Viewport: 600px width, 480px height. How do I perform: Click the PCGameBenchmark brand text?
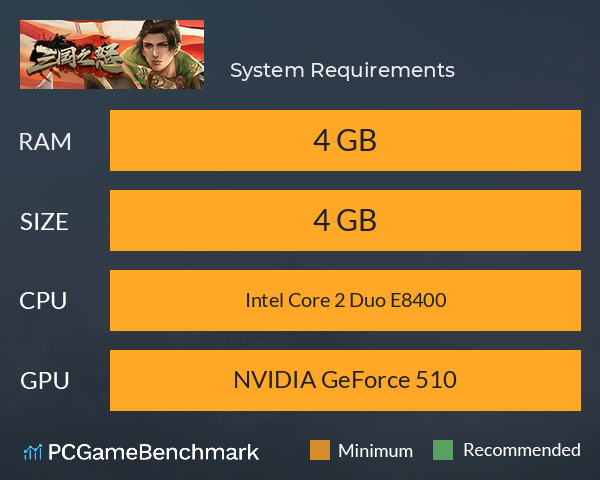(153, 452)
